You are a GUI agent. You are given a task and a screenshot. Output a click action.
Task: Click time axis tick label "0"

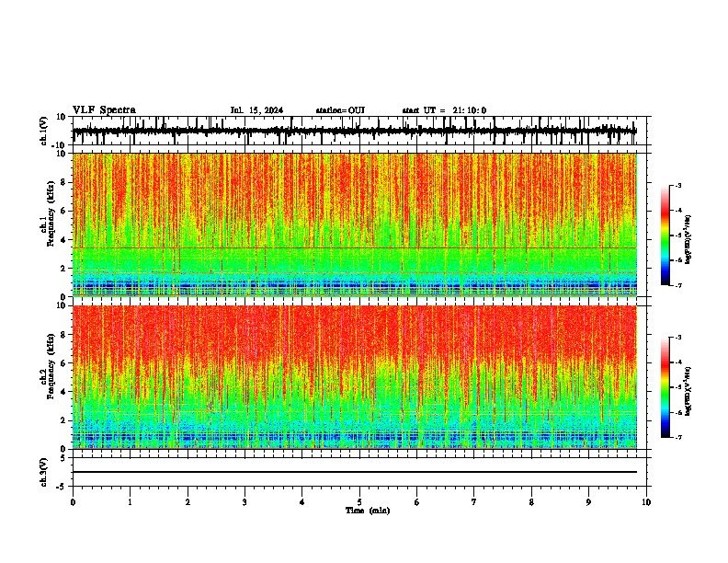(73, 502)
